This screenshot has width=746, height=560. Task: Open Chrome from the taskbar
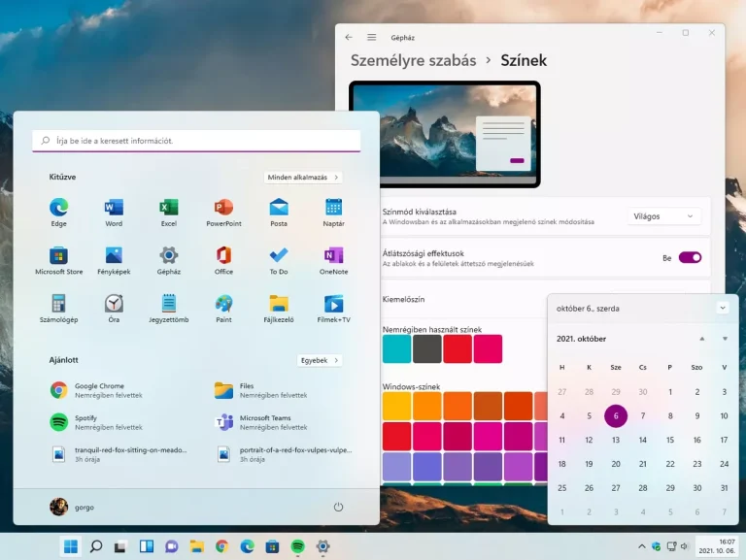221,546
